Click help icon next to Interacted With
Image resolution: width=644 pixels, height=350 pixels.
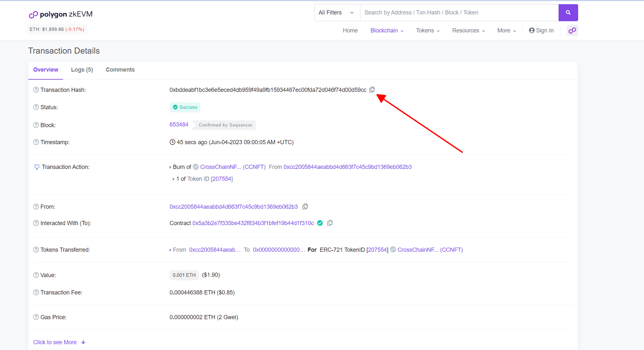[x=36, y=223]
